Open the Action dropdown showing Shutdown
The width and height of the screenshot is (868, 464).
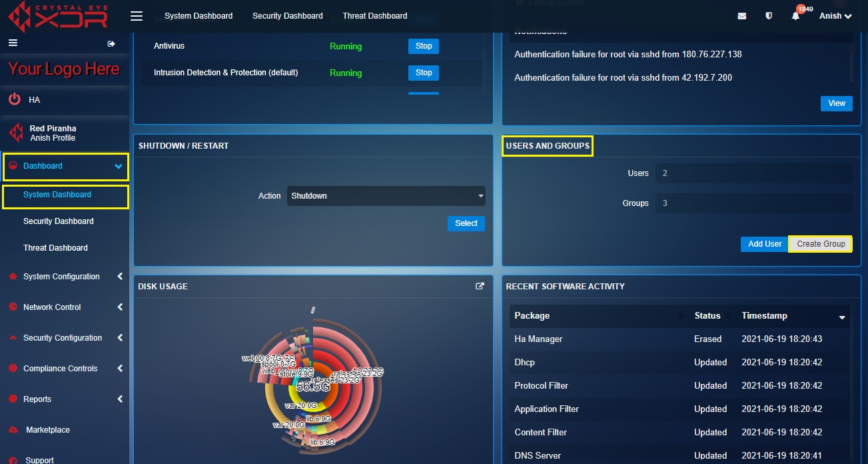(386, 196)
